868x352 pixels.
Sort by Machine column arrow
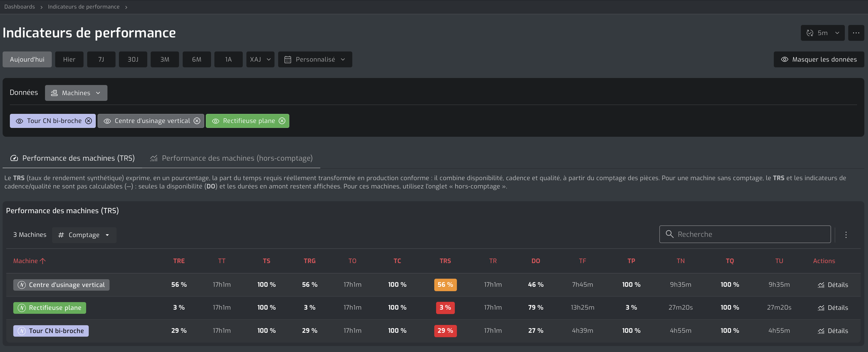(42, 261)
